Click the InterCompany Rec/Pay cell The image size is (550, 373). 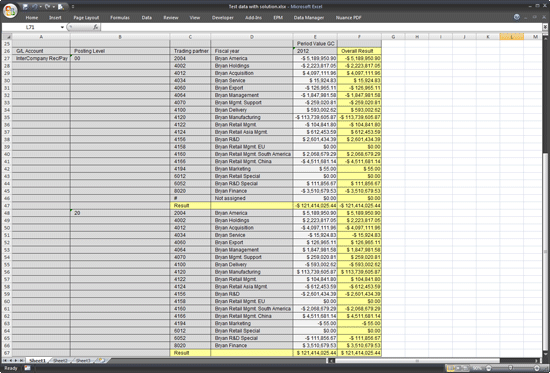pyautogui.click(x=41, y=59)
